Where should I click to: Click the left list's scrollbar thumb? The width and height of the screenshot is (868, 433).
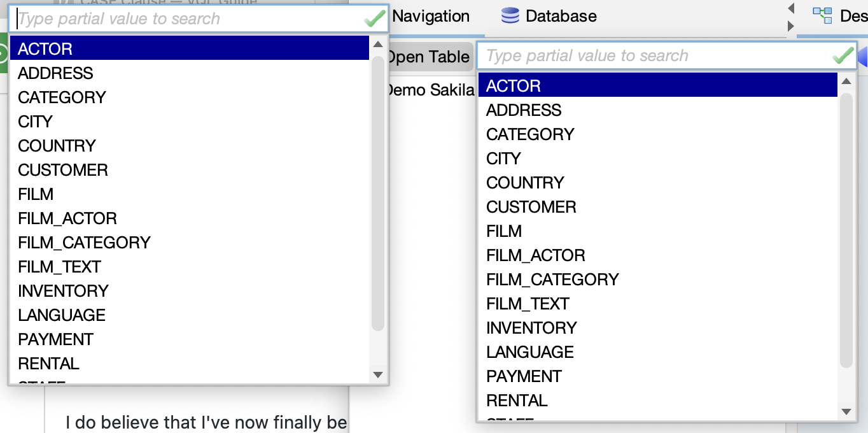[x=378, y=193]
